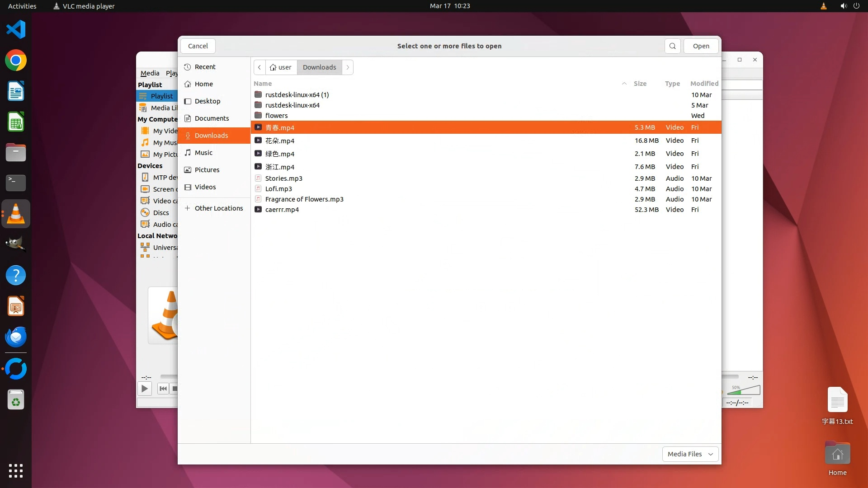Open the Media menu in VLC
The height and width of the screenshot is (488, 868).
(150, 73)
